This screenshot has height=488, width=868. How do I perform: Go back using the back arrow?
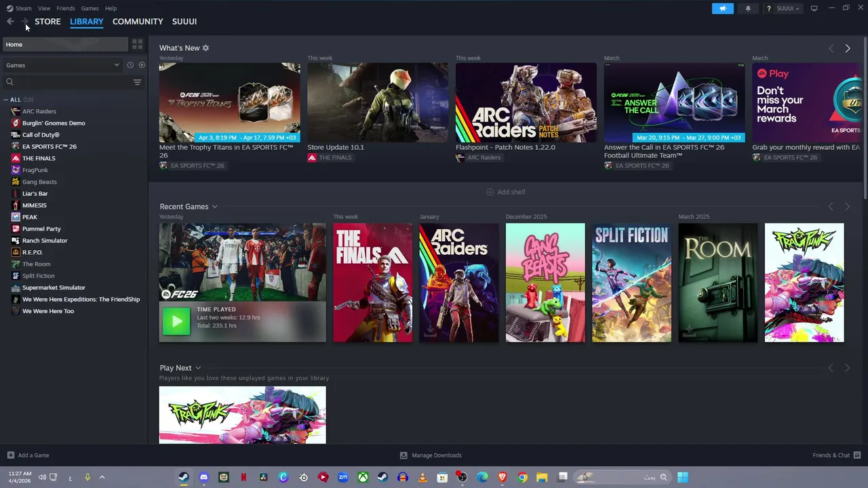[10, 22]
